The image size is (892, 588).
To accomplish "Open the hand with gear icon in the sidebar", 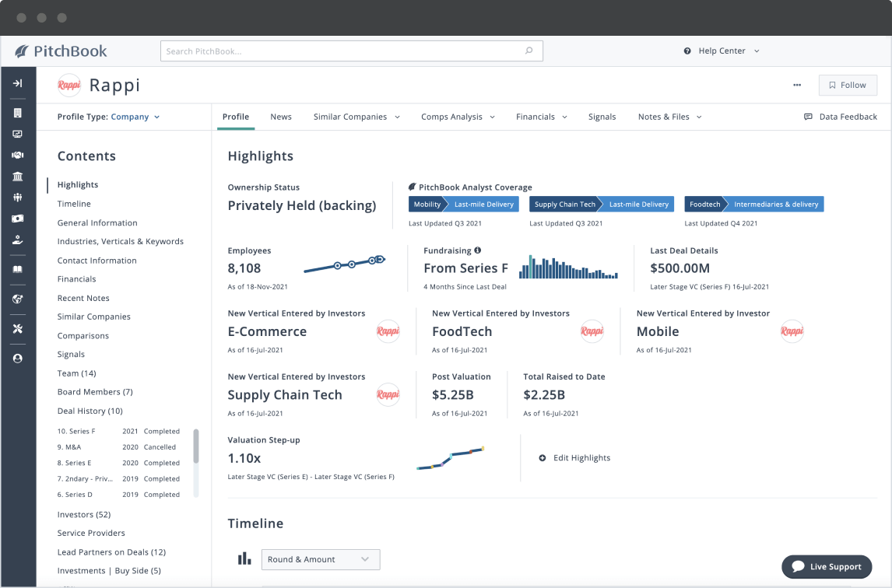I will (x=18, y=240).
